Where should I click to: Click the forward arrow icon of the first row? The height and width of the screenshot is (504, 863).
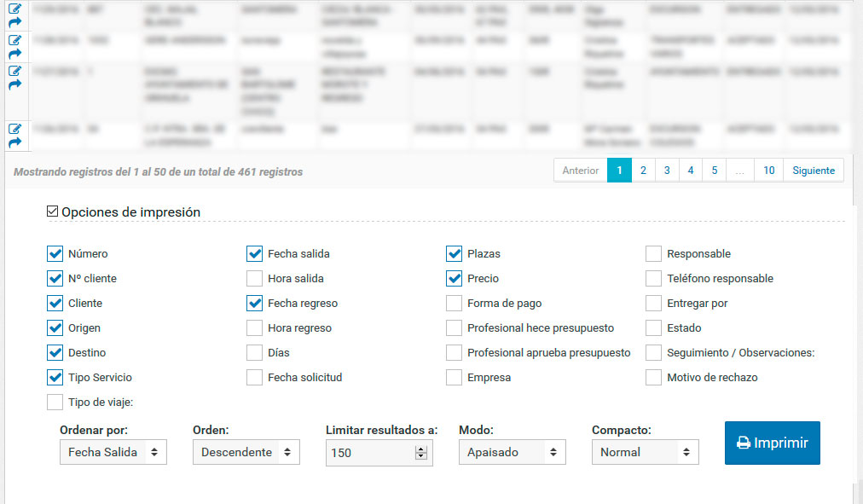pos(14,22)
